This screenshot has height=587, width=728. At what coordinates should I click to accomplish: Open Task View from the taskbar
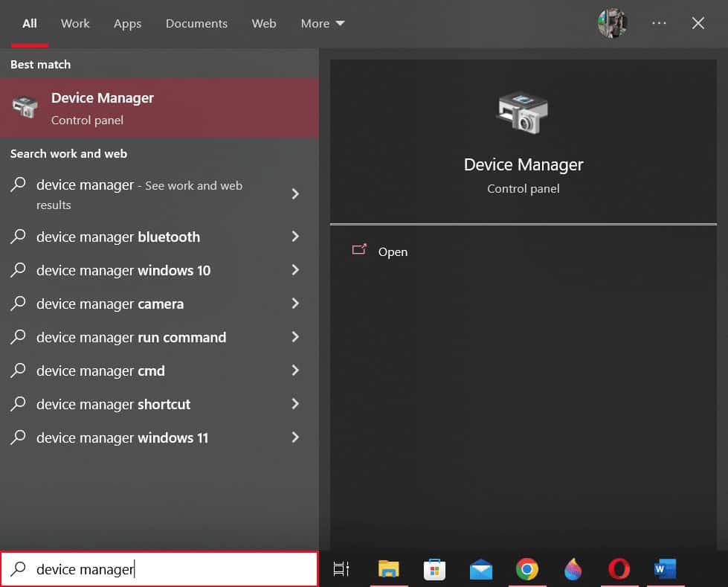point(341,569)
